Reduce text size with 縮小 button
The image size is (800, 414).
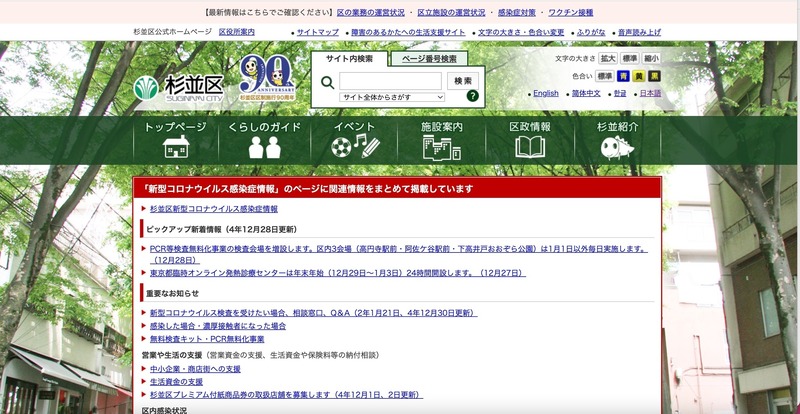(652, 59)
